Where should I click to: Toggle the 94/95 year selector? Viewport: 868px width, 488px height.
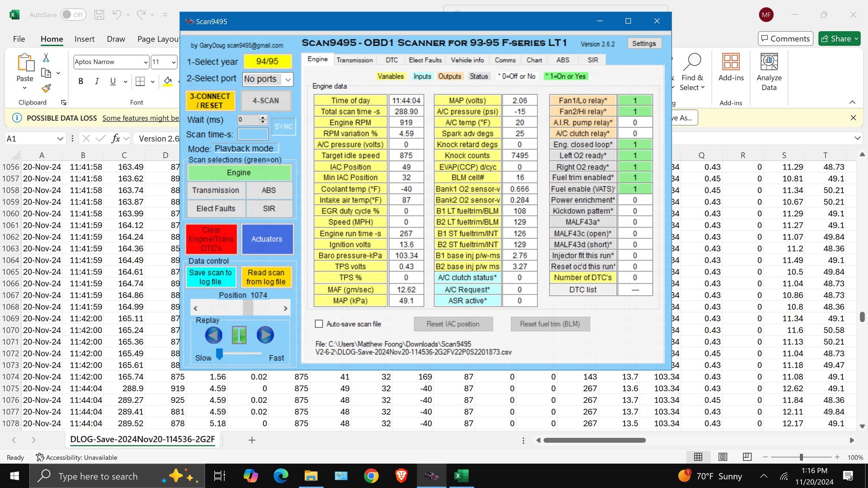(267, 61)
